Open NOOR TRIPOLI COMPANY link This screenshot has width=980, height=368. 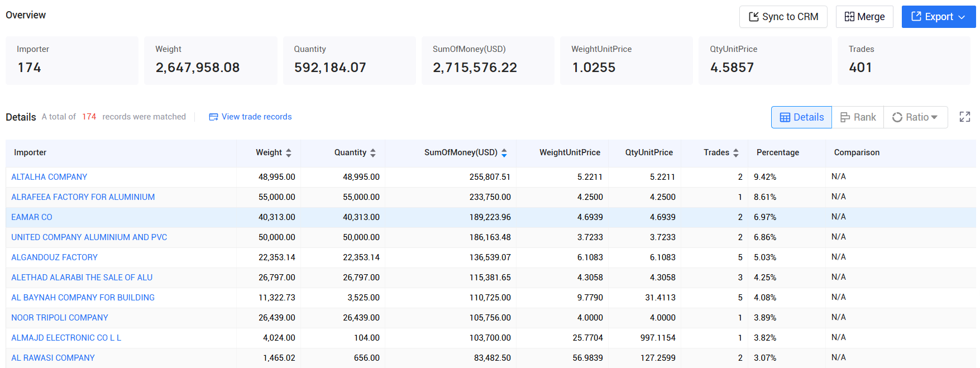pos(60,318)
